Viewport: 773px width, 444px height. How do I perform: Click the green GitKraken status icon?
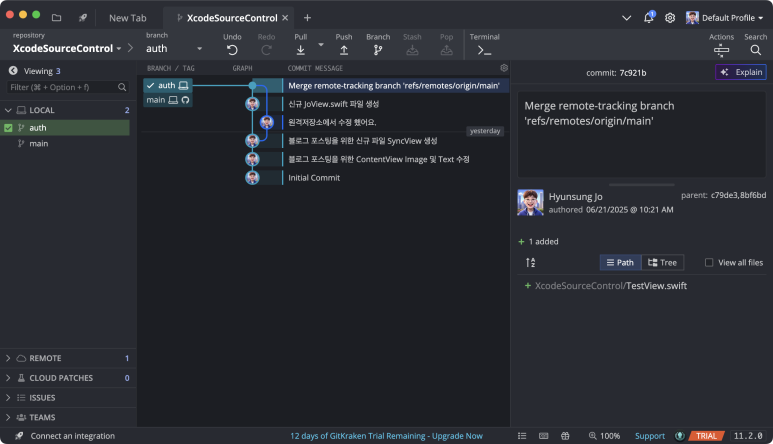pyautogui.click(x=680, y=436)
